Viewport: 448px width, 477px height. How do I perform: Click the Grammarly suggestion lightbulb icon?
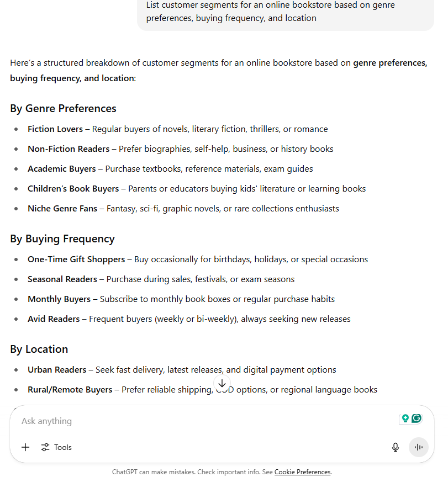pyautogui.click(x=405, y=418)
